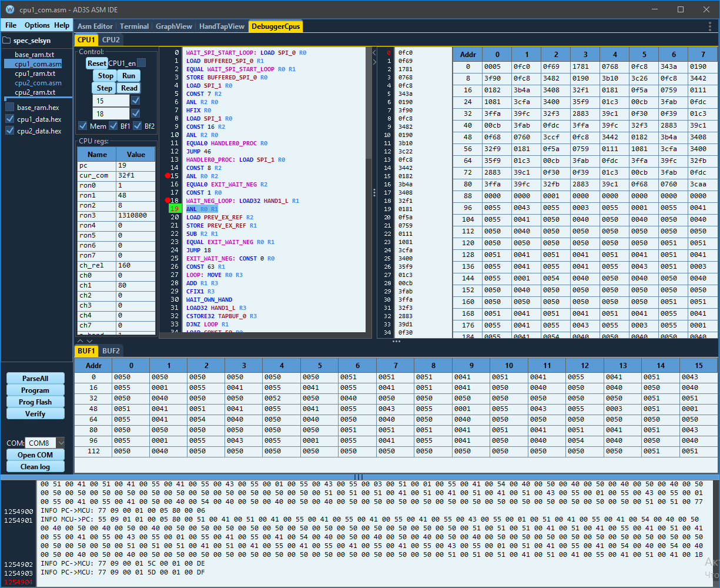
Task: Open cpu1_ram.txt in the file list
Action: pos(35,73)
